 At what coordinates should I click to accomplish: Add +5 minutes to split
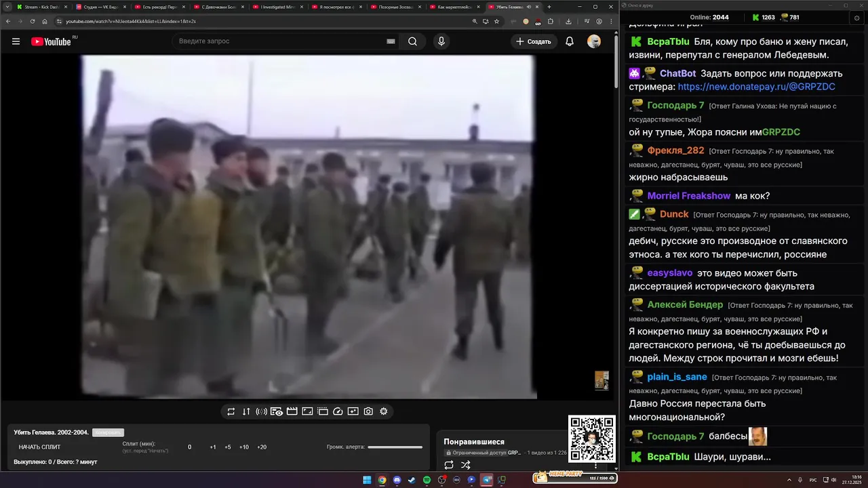click(x=228, y=447)
